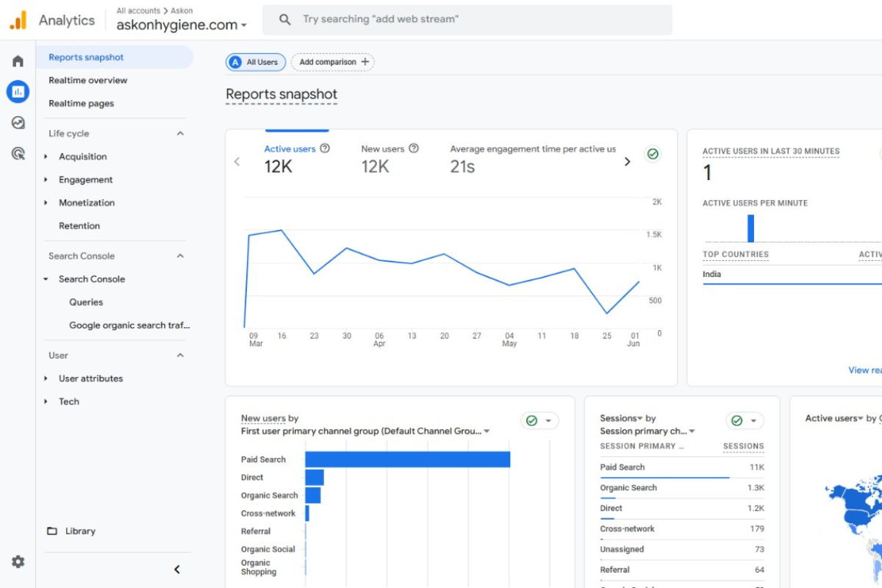Expand Monetization reports
882x588 pixels.
[x=46, y=203]
